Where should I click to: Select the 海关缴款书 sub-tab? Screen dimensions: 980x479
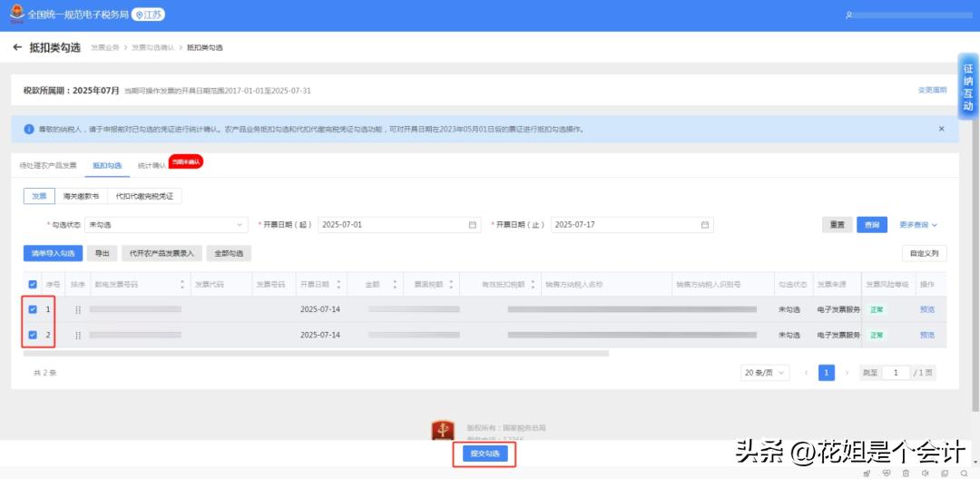pyautogui.click(x=82, y=196)
